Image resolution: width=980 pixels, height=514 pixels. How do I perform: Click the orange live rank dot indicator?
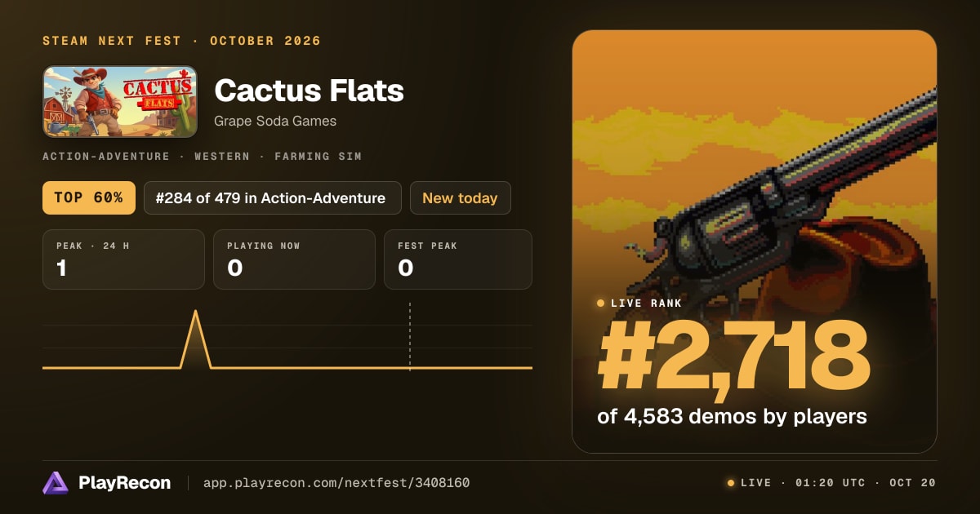[x=601, y=304]
